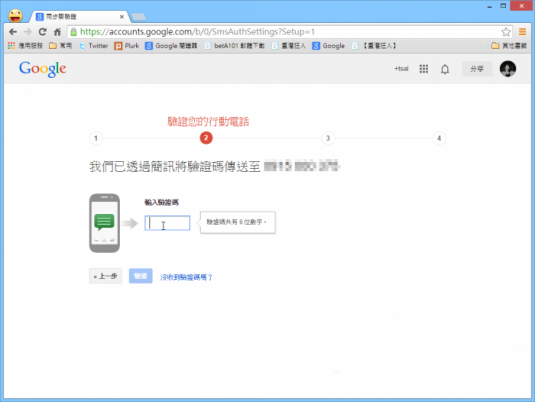Click step 1 circle in progress bar
Image resolution: width=535 pixels, height=402 pixels.
(x=96, y=138)
